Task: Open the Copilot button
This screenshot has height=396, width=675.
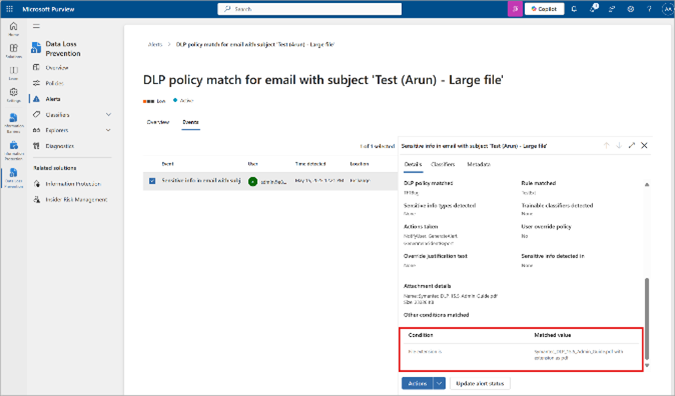Action: (544, 9)
